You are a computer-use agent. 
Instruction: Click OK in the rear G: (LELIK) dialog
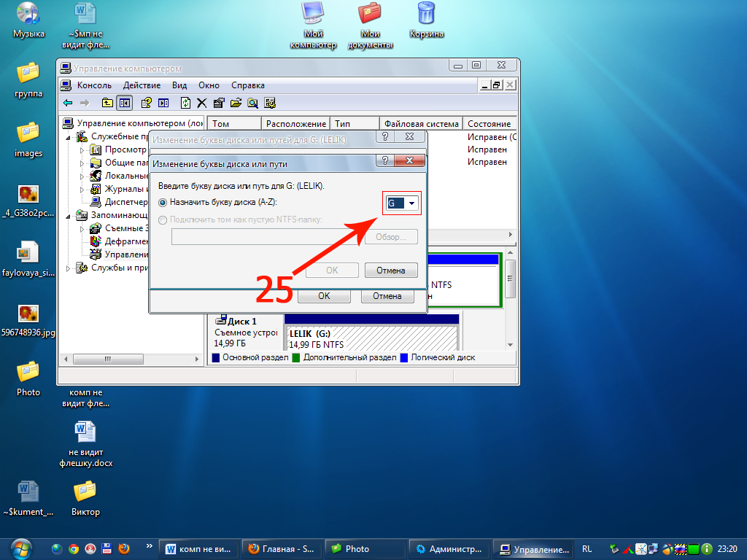pos(324,296)
